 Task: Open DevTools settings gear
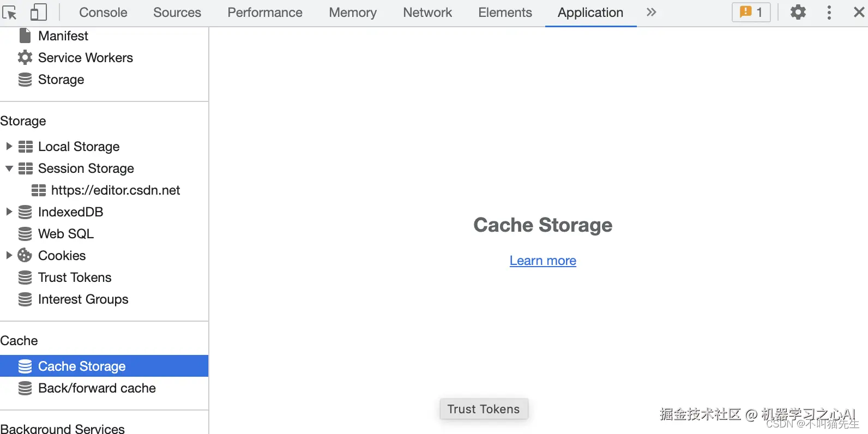(798, 12)
